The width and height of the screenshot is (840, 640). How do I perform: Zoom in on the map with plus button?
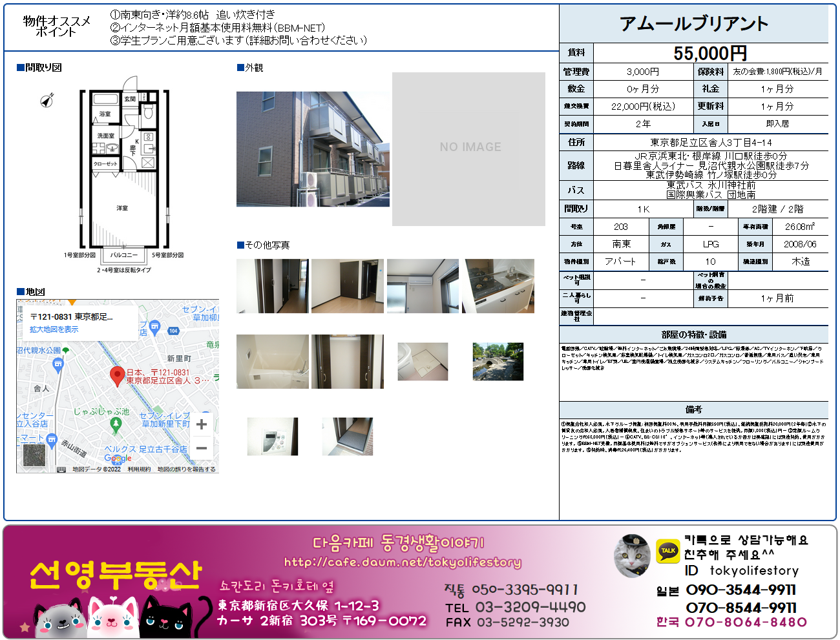(202, 424)
